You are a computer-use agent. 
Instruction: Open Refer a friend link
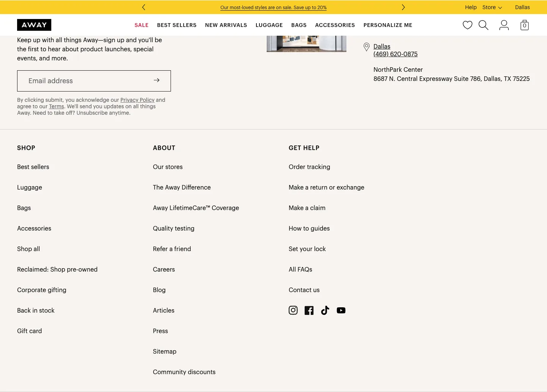click(172, 249)
